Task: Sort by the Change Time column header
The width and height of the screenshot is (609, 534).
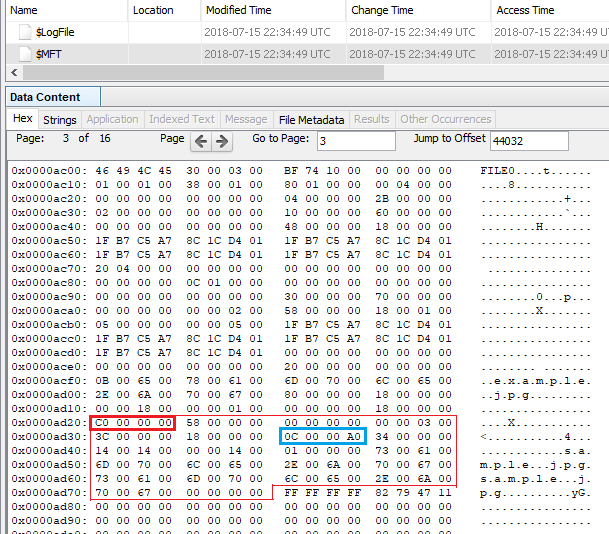Action: pos(418,10)
